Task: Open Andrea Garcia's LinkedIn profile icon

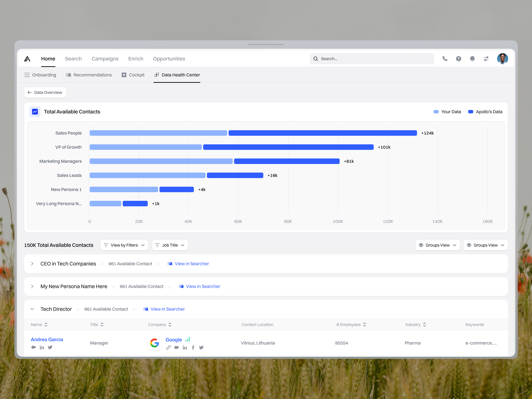Action: coord(42,347)
